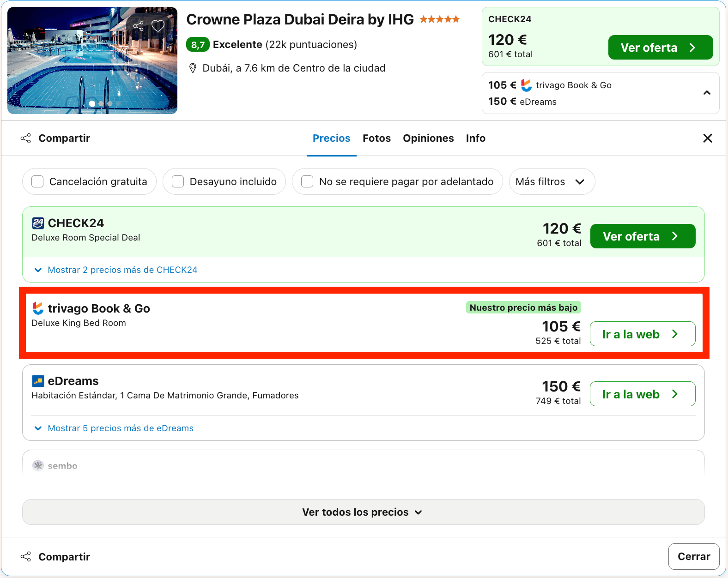Click the sembo provider name

[x=62, y=466]
